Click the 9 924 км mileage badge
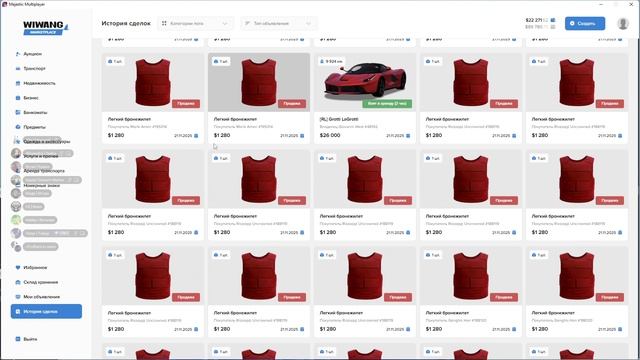Image resolution: width=640 pixels, height=360 pixels. [x=331, y=61]
